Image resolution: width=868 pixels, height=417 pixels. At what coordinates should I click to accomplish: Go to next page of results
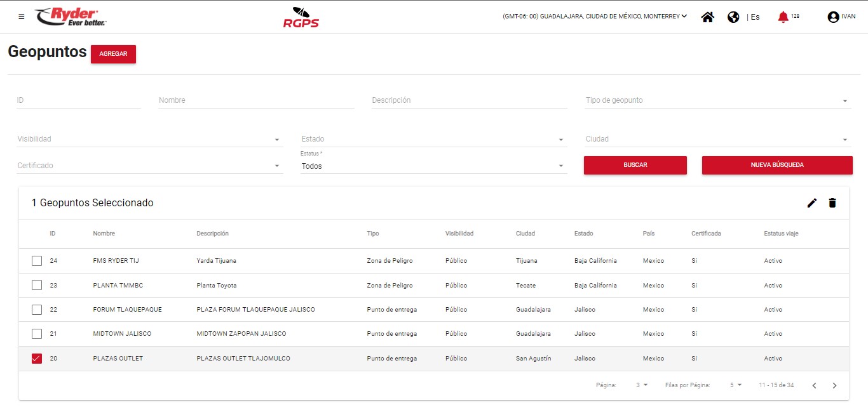(x=834, y=385)
